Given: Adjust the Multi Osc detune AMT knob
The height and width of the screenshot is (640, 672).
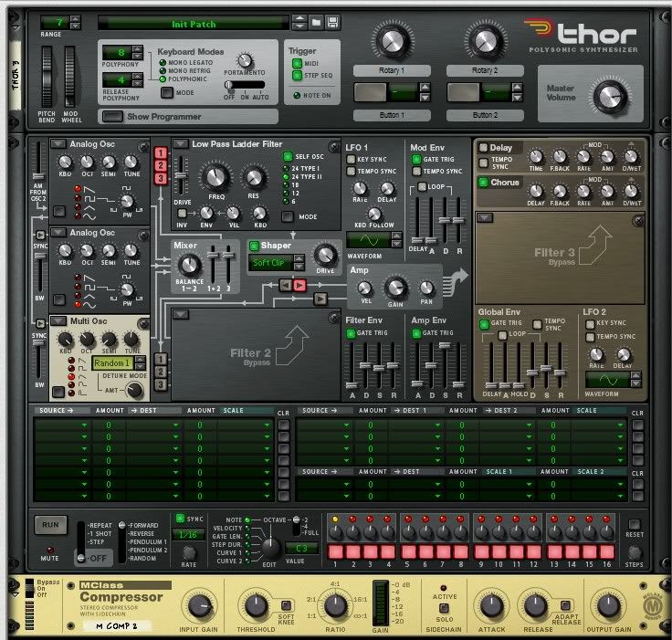Looking at the screenshot, I should pos(134,390).
